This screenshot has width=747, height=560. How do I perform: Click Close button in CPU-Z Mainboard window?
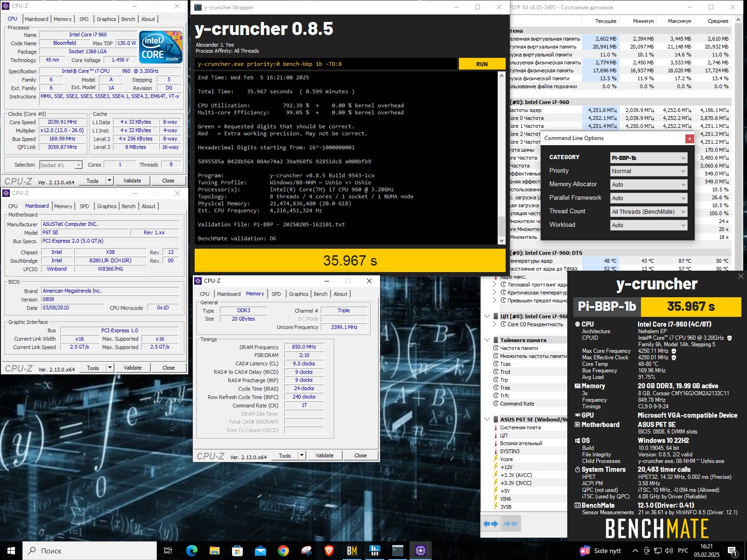(x=169, y=368)
